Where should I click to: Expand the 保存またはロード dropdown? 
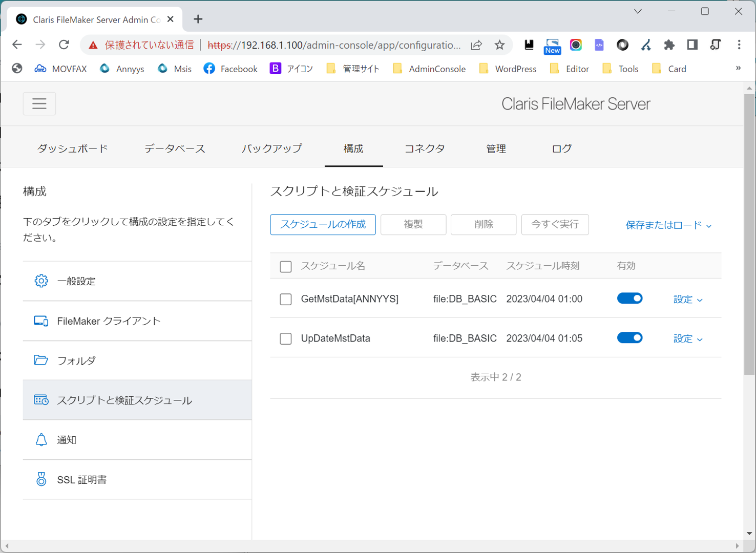668,225
